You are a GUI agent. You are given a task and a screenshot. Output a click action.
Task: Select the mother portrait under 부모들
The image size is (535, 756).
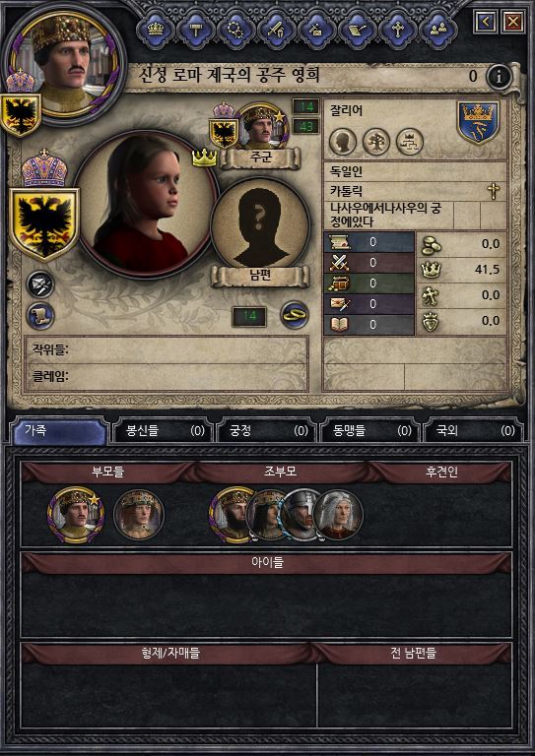[x=139, y=515]
